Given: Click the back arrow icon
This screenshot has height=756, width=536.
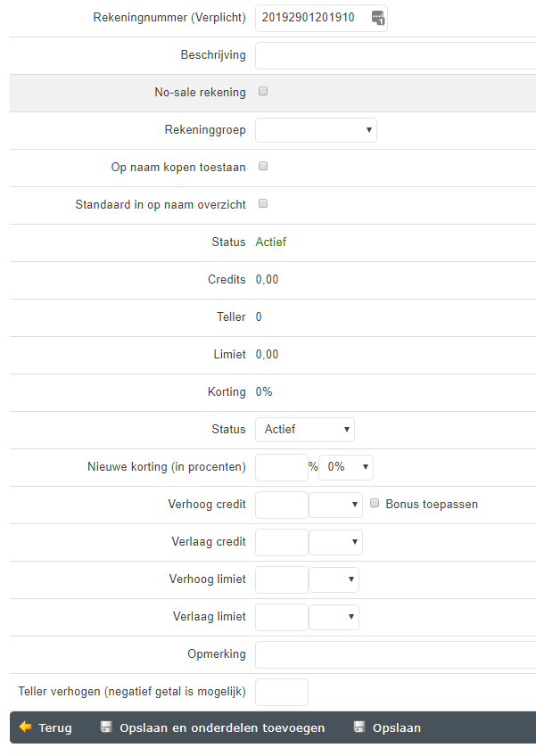Looking at the screenshot, I should (25, 727).
